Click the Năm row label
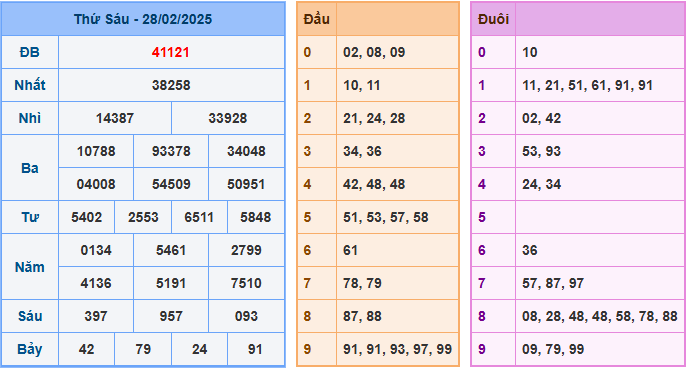Screen dimensions: 688x369 tap(30, 267)
